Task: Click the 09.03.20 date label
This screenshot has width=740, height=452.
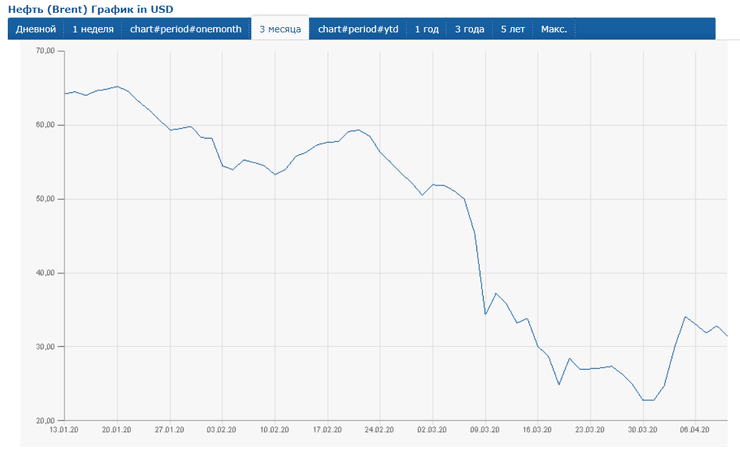Action: pos(485,430)
